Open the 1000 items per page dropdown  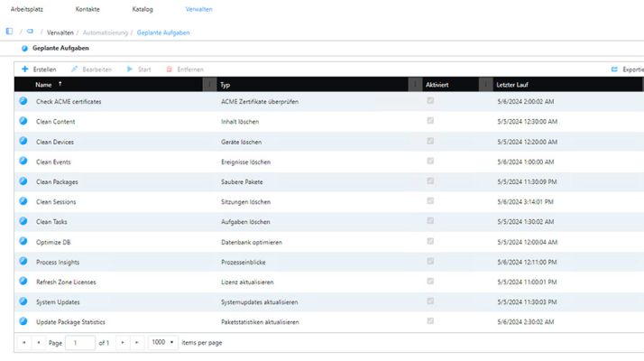coord(163,342)
